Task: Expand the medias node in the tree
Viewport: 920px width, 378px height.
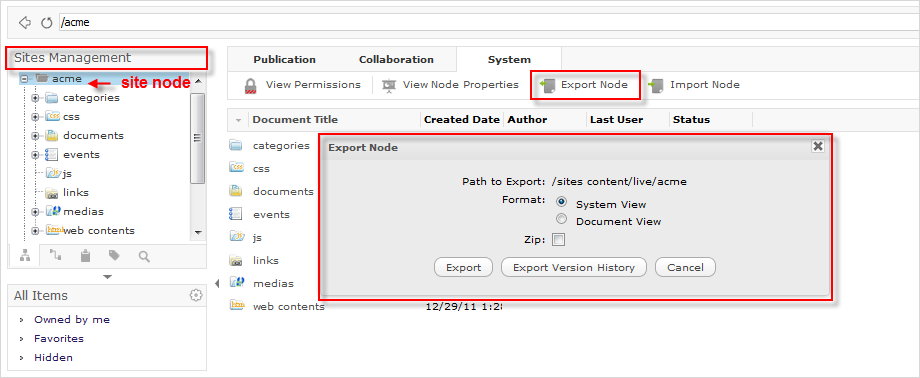Action: click(x=35, y=211)
